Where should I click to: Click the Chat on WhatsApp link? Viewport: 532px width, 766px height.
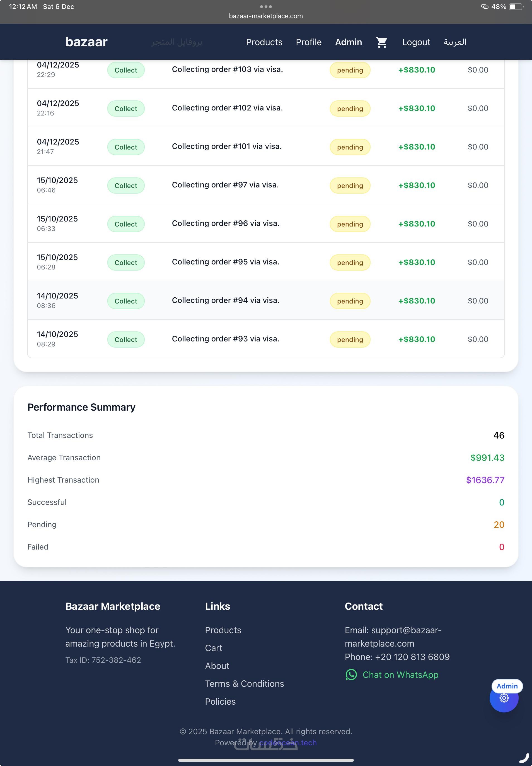(x=400, y=675)
